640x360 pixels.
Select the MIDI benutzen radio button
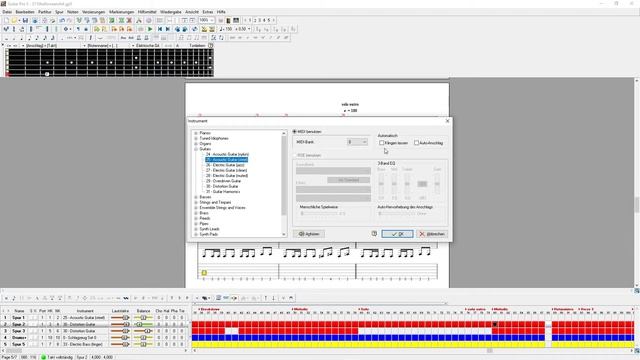(295, 132)
